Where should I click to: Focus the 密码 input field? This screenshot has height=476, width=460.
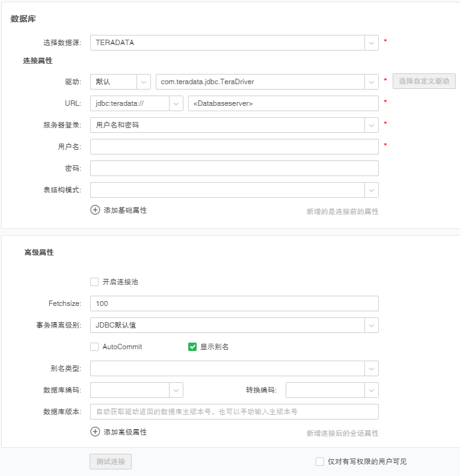pyautogui.click(x=234, y=168)
